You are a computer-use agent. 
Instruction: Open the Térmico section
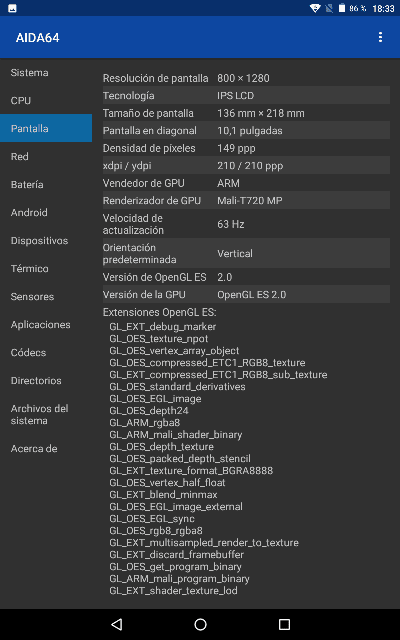(x=46, y=268)
